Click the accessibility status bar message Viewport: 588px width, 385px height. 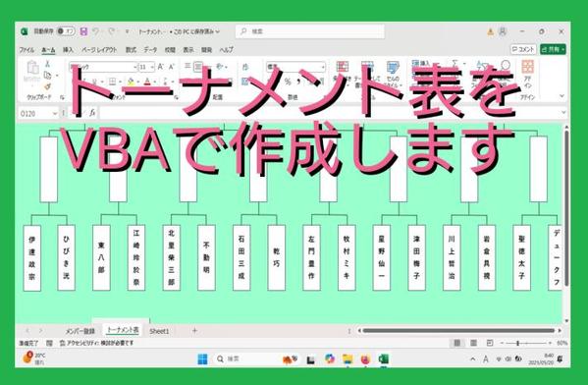click(x=97, y=343)
